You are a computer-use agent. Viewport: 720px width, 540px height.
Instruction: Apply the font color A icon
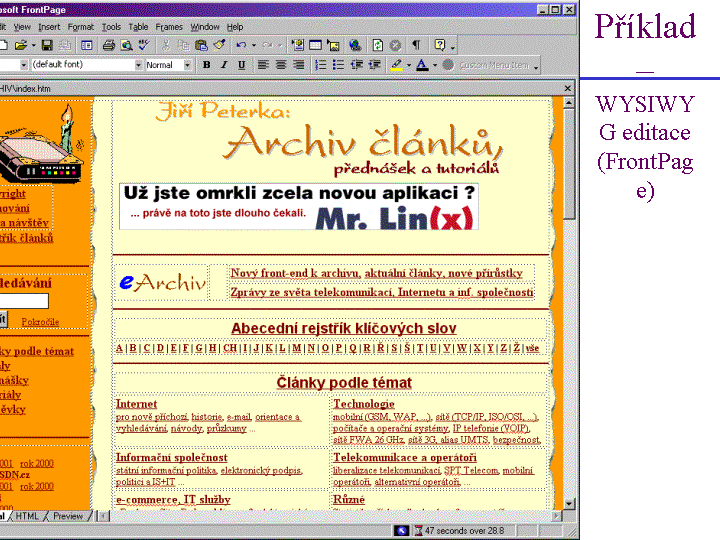click(422, 65)
